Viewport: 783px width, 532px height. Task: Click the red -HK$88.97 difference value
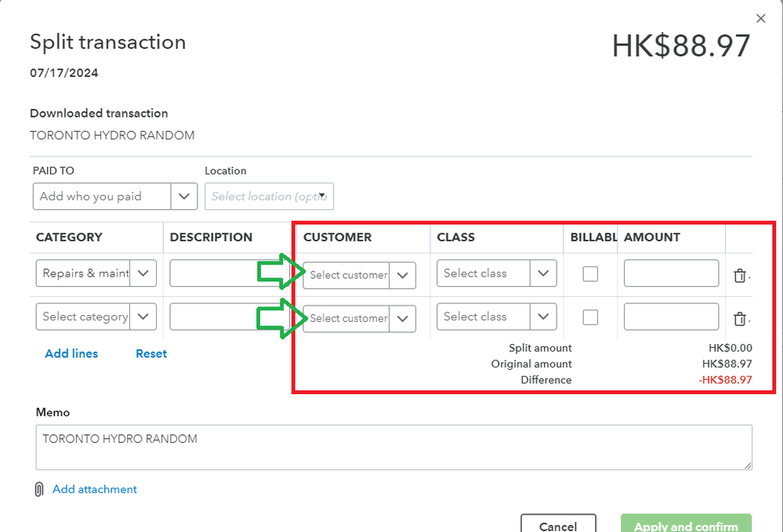(725, 380)
